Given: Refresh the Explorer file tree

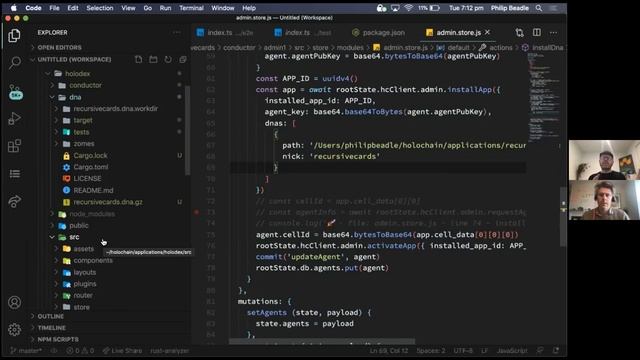Looking at the screenshot, I should pos(168,60).
